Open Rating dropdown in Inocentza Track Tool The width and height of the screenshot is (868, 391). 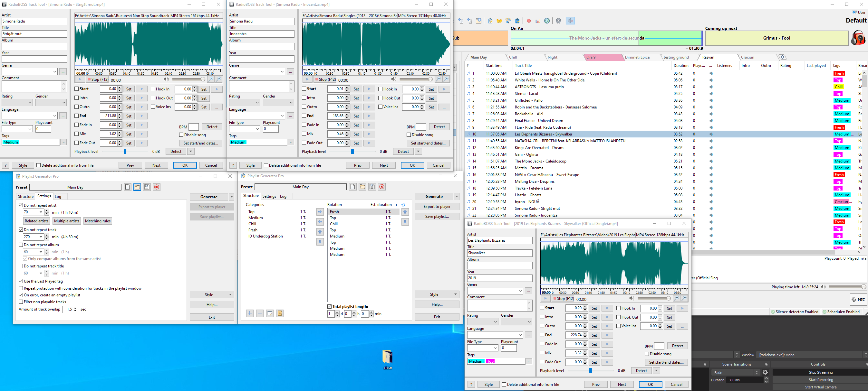coord(257,103)
